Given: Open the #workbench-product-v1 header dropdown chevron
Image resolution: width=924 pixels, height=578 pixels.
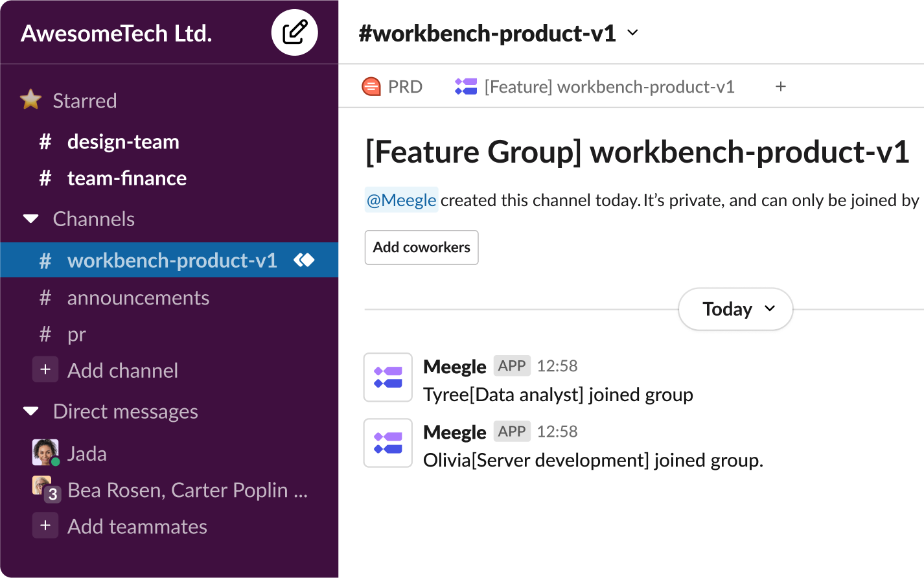Looking at the screenshot, I should point(633,33).
